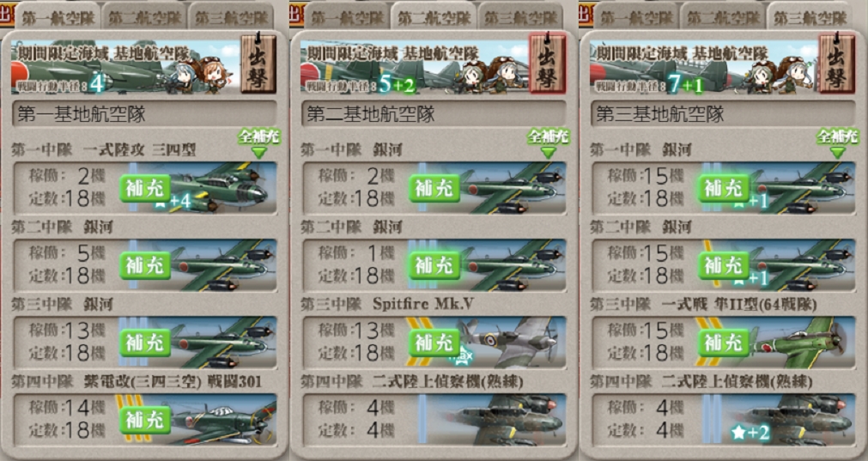868x461 pixels.
Task: Click the 第一基地航空隊 name field
Action: click(144, 114)
